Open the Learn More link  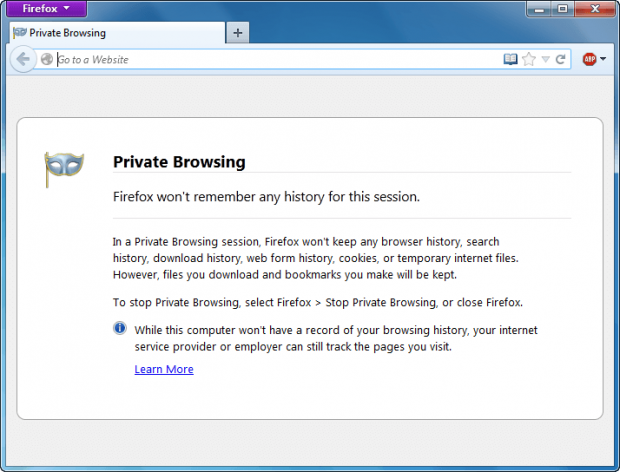164,369
